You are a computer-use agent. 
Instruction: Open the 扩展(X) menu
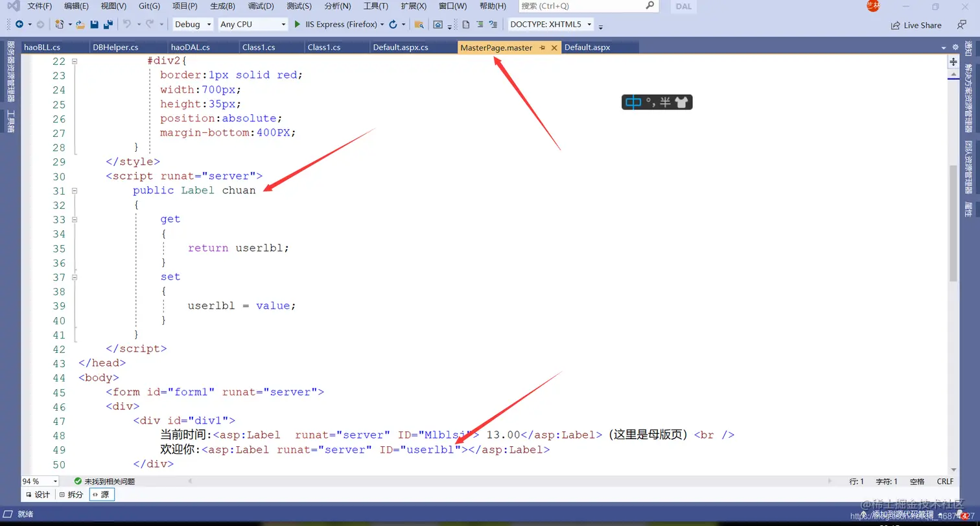click(414, 6)
